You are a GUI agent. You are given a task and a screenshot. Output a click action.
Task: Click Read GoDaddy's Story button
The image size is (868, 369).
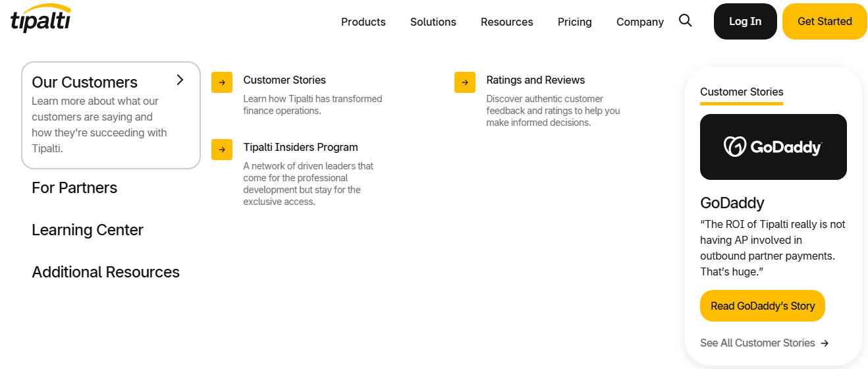pyautogui.click(x=762, y=306)
